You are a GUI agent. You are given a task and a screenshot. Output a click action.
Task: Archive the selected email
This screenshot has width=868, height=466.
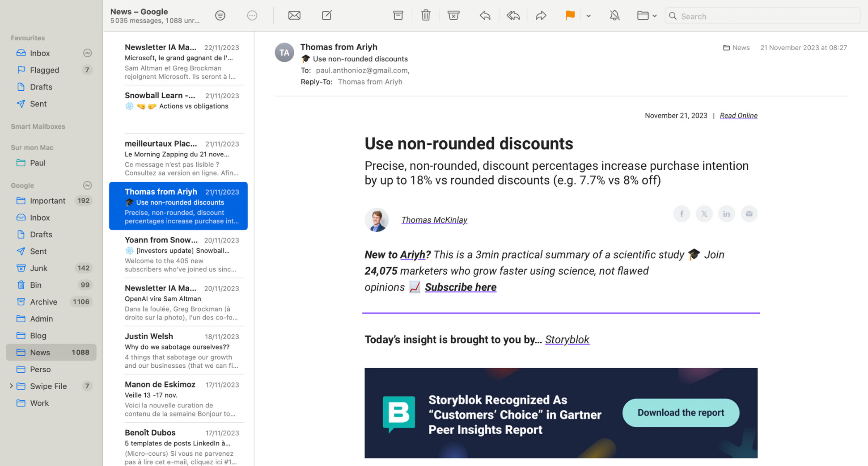[x=398, y=15]
